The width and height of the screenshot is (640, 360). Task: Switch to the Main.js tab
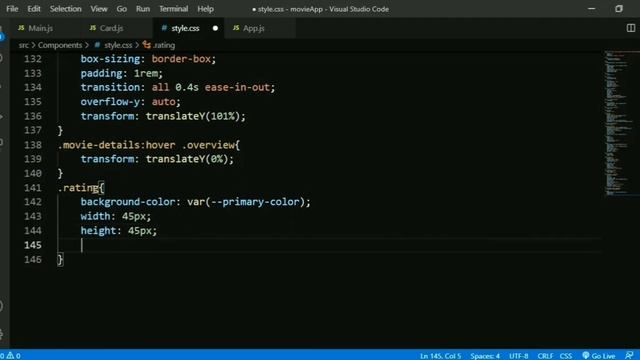coord(40,28)
